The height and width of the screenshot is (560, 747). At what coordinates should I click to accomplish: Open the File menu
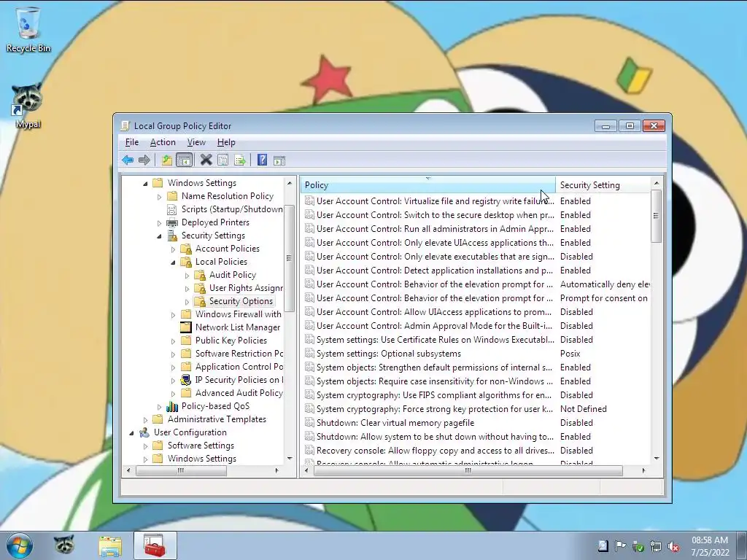[131, 142]
